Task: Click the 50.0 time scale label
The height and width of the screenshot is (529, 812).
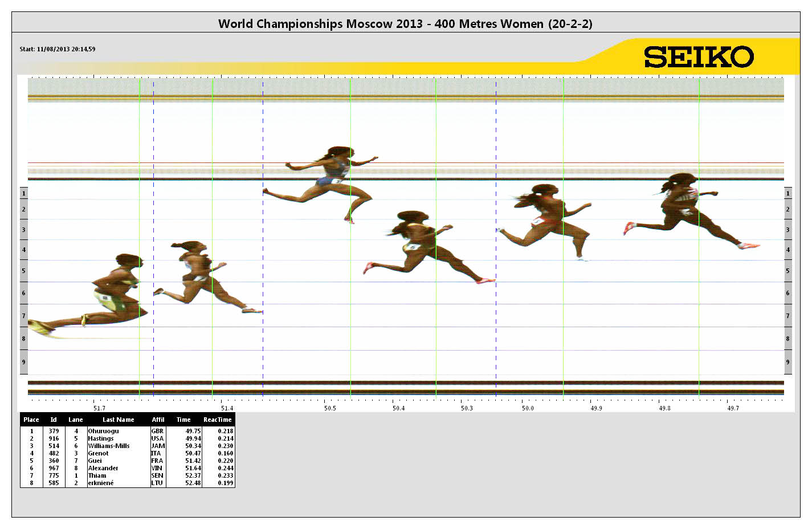Action: point(528,408)
